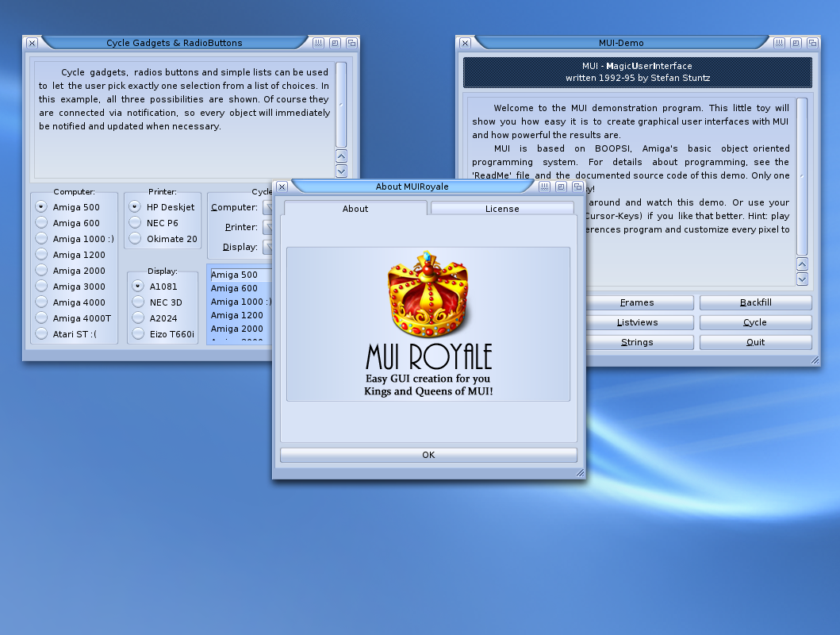Iconify the About MUIRoyale window
840x635 pixels.
[x=544, y=187]
